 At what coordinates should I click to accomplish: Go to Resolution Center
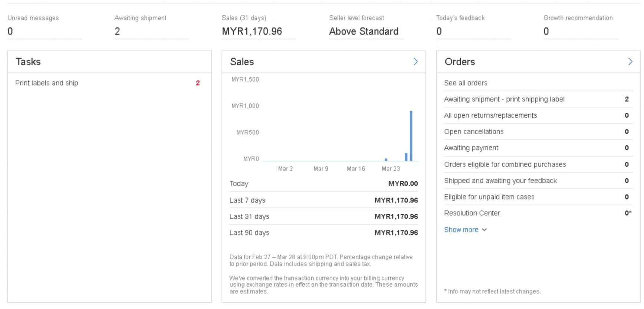click(x=472, y=213)
